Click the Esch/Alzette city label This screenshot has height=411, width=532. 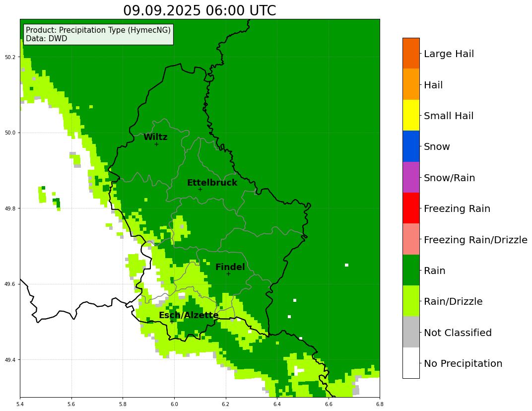(x=189, y=315)
